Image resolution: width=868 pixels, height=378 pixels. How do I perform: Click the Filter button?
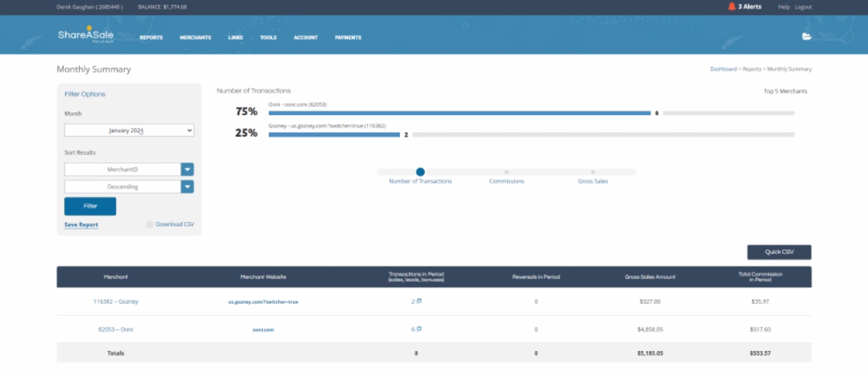tap(91, 206)
